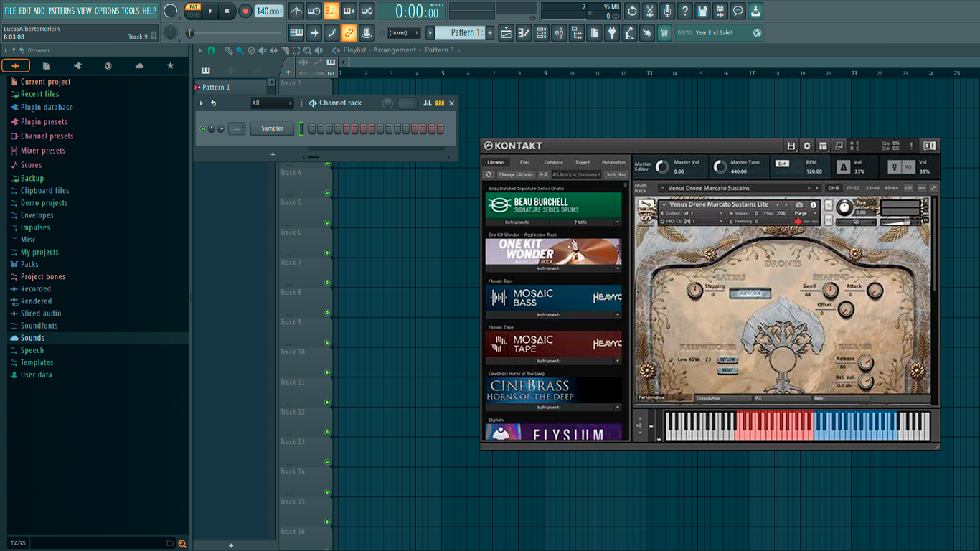Image resolution: width=980 pixels, height=551 pixels.
Task: Select the mute tool in playlist toolbar
Action: pyautogui.click(x=262, y=50)
